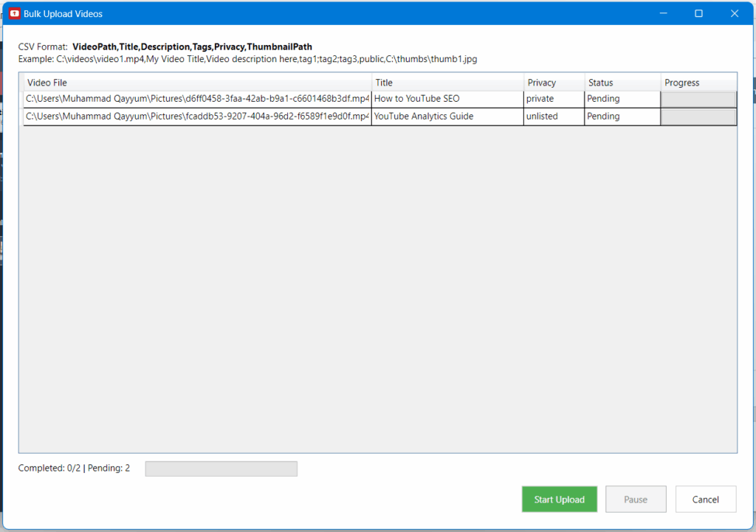The width and height of the screenshot is (756, 532).
Task: Click Pending status of How to YouTube SEO
Action: 622,99
